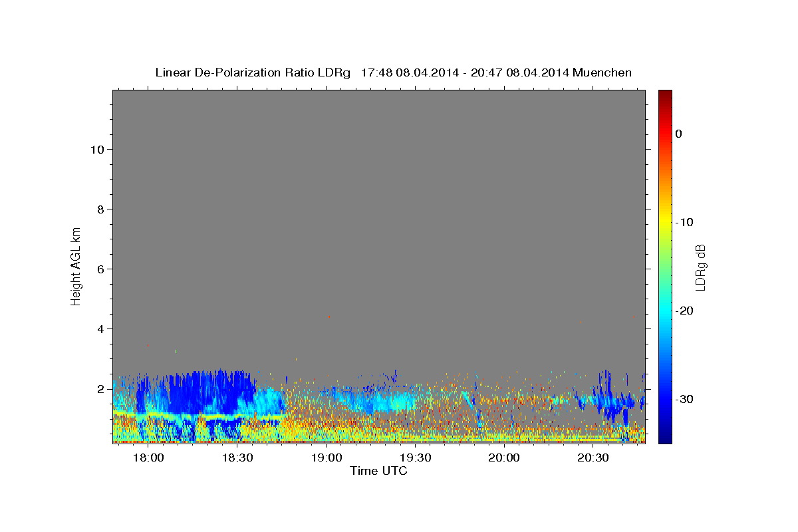This screenshot has height=532, width=798.
Task: Click the height tick label 4
Action: pyautogui.click(x=100, y=329)
